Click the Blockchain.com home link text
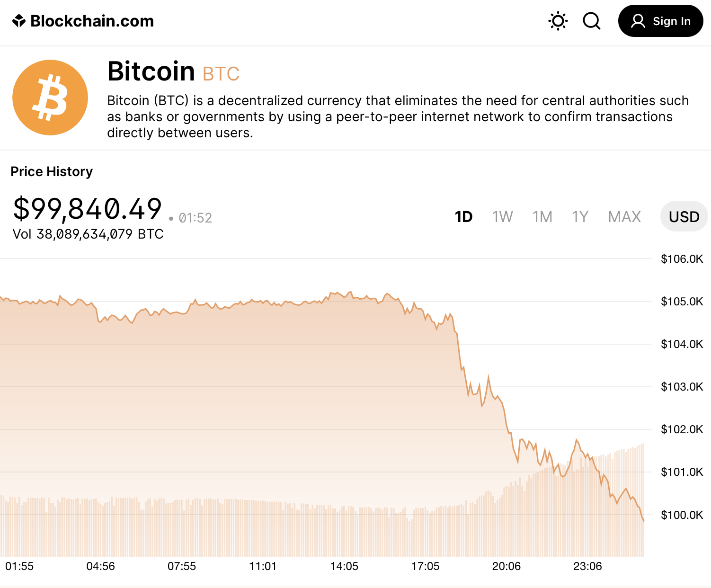 92,21
